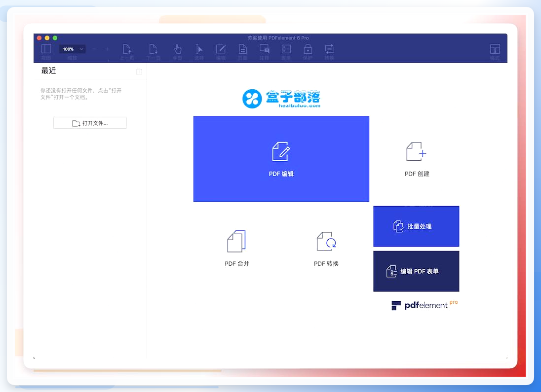The image size is (541, 392).
Task: Click the 批量处理 batch process tile
Action: 416,226
